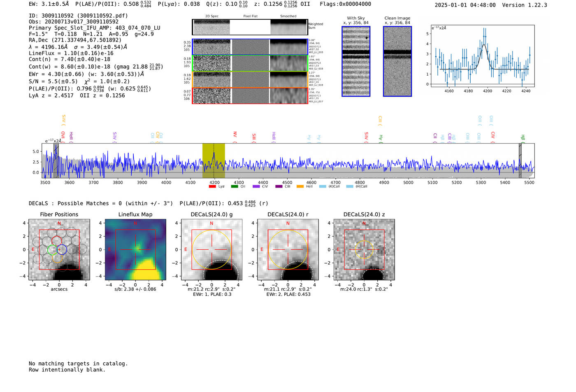Viewport: 576px width, 392px height.
Task: Click 'No matching targets in catalog.' text
Action: [x=78, y=364]
